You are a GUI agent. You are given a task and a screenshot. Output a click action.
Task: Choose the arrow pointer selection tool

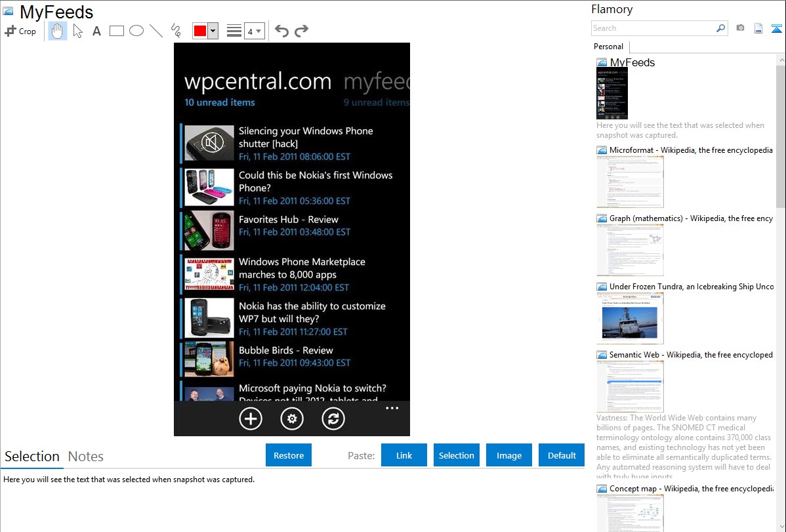coord(77,31)
